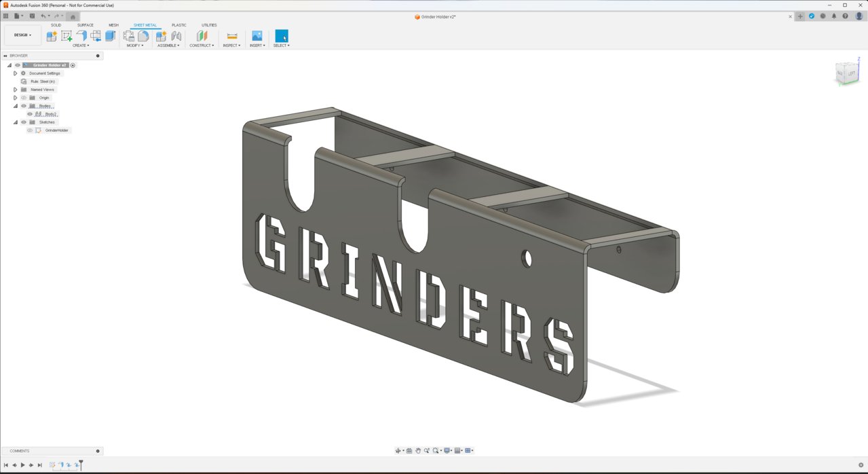Jump to the timeline beginning
Screen dimensions: 868x474
(x=6, y=465)
